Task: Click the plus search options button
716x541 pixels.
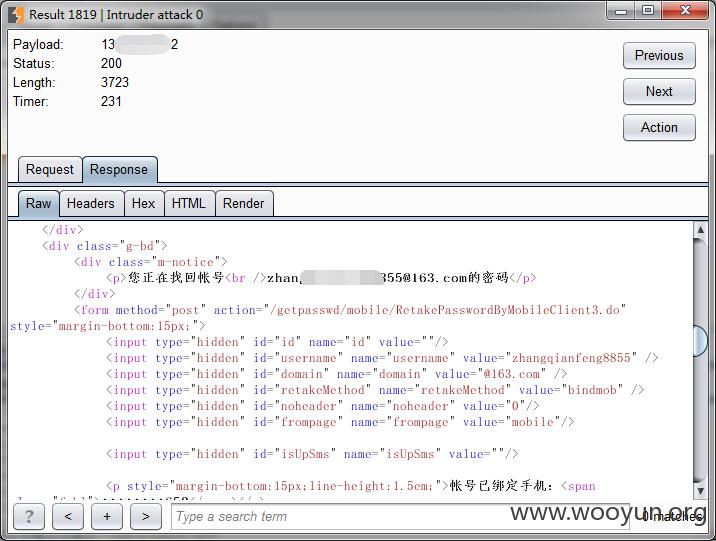Action: coord(107,516)
